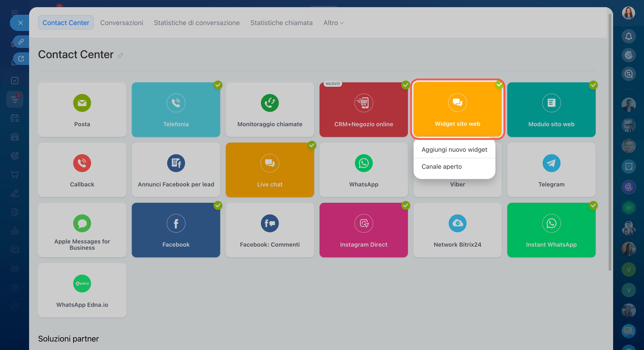
Task: Click checkmark badge on Modulo sito web
Action: (593, 85)
